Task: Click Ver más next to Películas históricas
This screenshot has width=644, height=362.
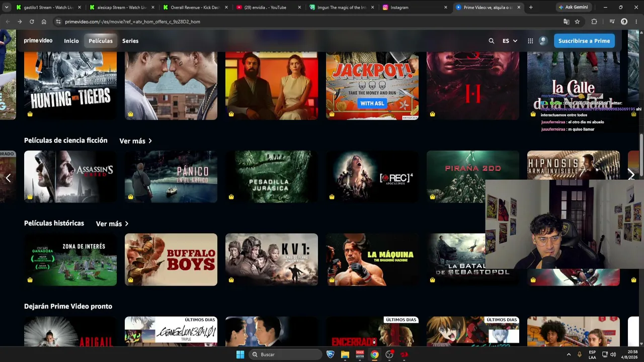Action: pos(112,224)
